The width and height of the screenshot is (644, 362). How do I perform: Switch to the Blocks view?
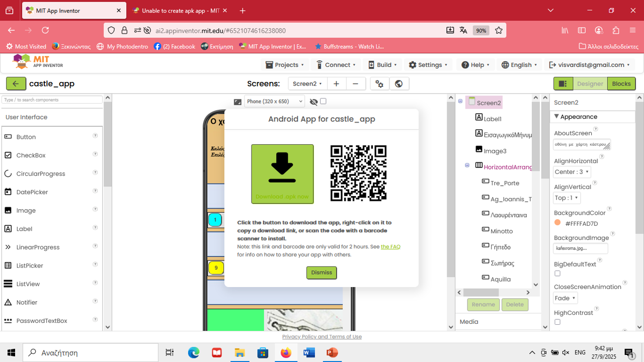(x=621, y=84)
